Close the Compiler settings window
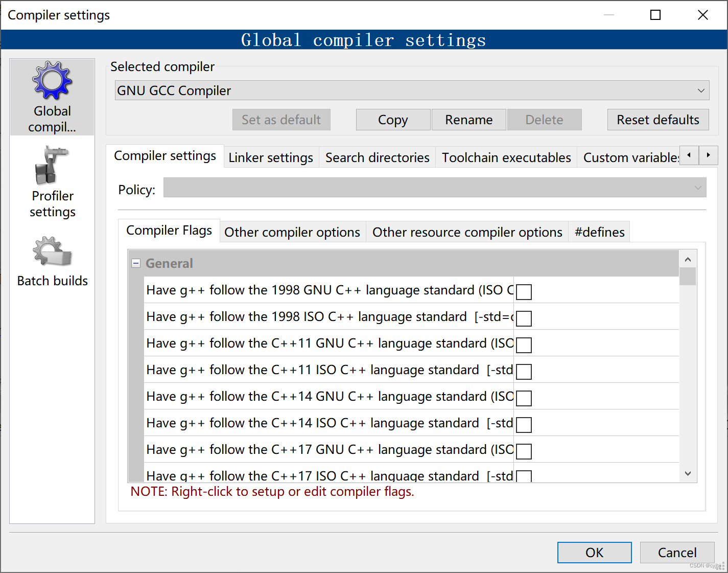This screenshot has height=573, width=728. (703, 15)
